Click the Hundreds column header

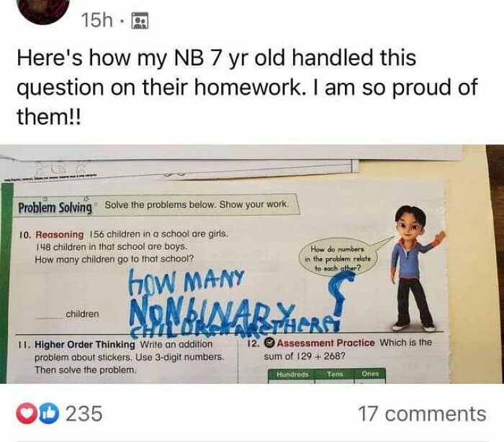pos(292,374)
